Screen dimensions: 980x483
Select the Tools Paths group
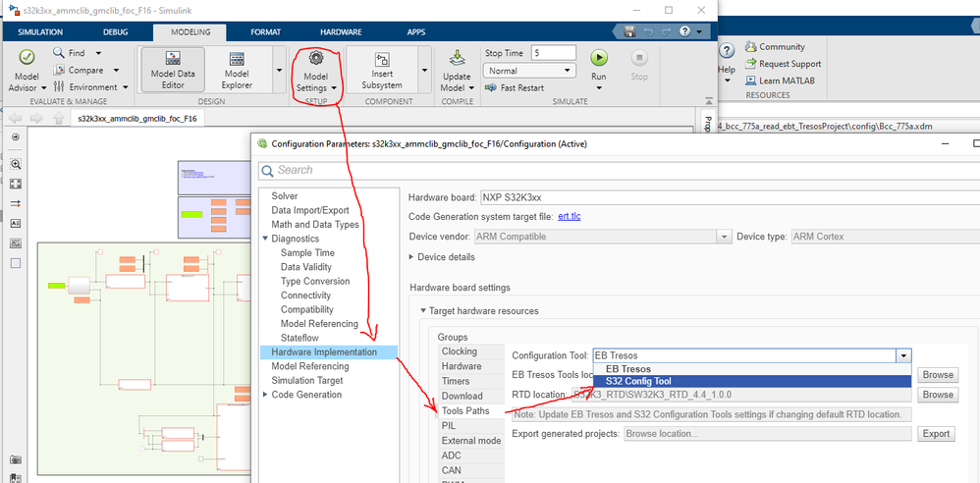[471, 411]
